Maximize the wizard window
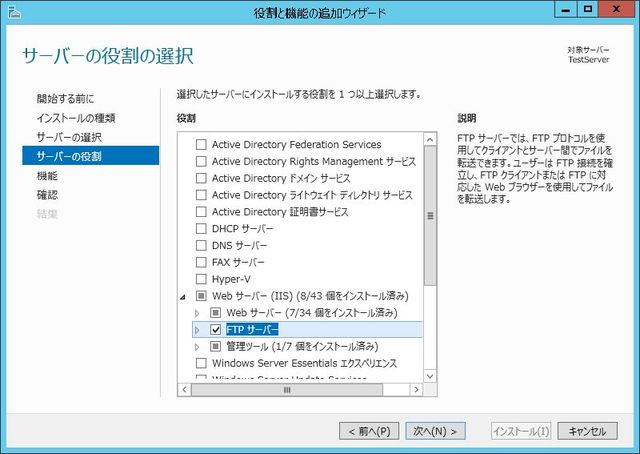The width and height of the screenshot is (640, 454). coord(588,9)
